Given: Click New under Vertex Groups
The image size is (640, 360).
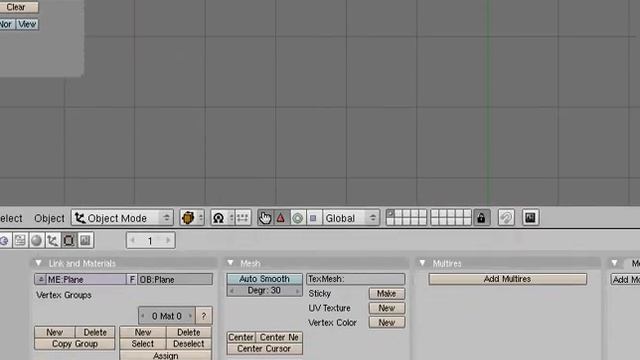Looking at the screenshot, I should tap(55, 332).
